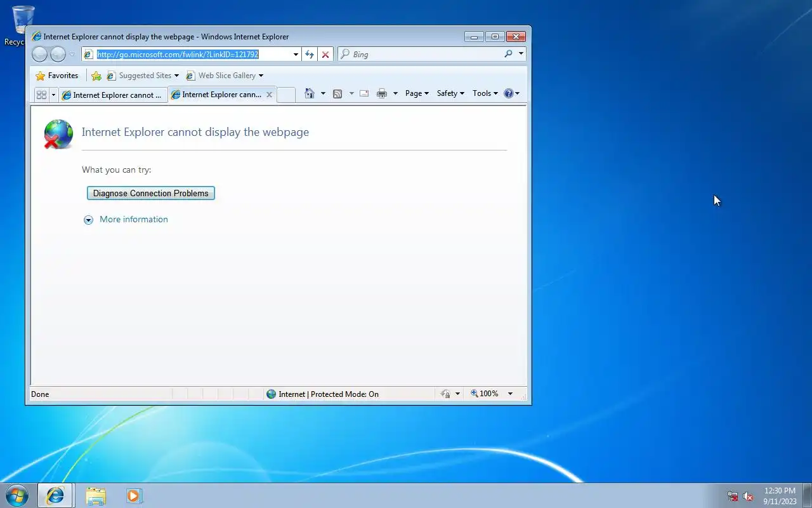Click the taskbar clock showing 12:30 PM
The width and height of the screenshot is (812, 508).
(780, 496)
